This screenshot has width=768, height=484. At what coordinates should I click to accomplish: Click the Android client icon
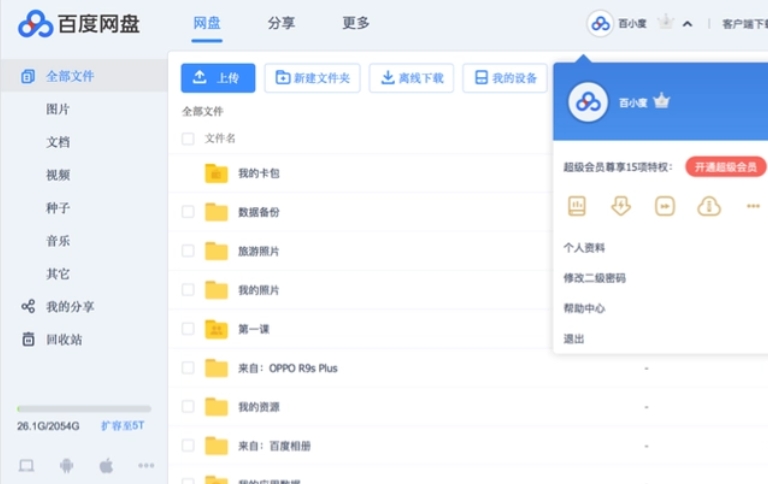[67, 465]
